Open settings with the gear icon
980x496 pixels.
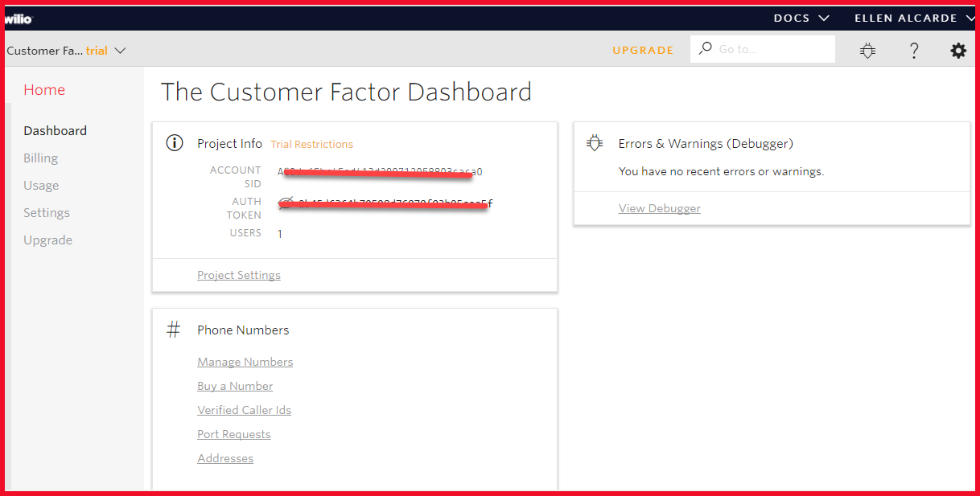[x=958, y=51]
